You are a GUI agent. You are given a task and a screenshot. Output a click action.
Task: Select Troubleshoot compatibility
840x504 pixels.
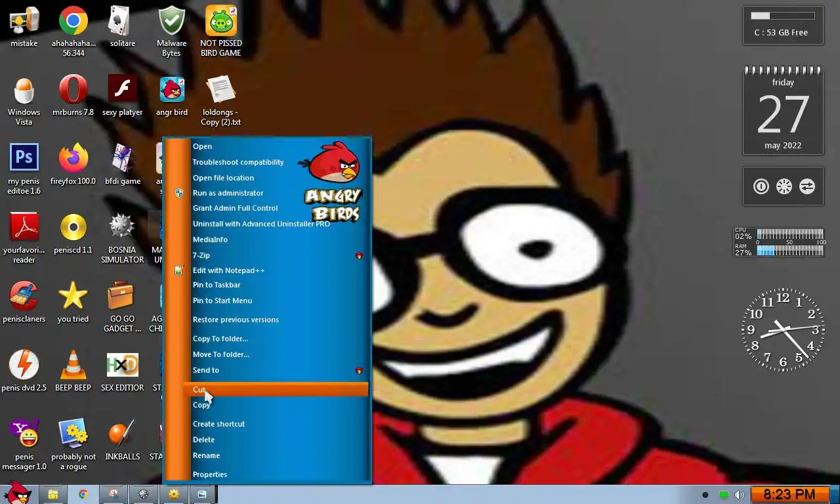[x=276, y=162]
